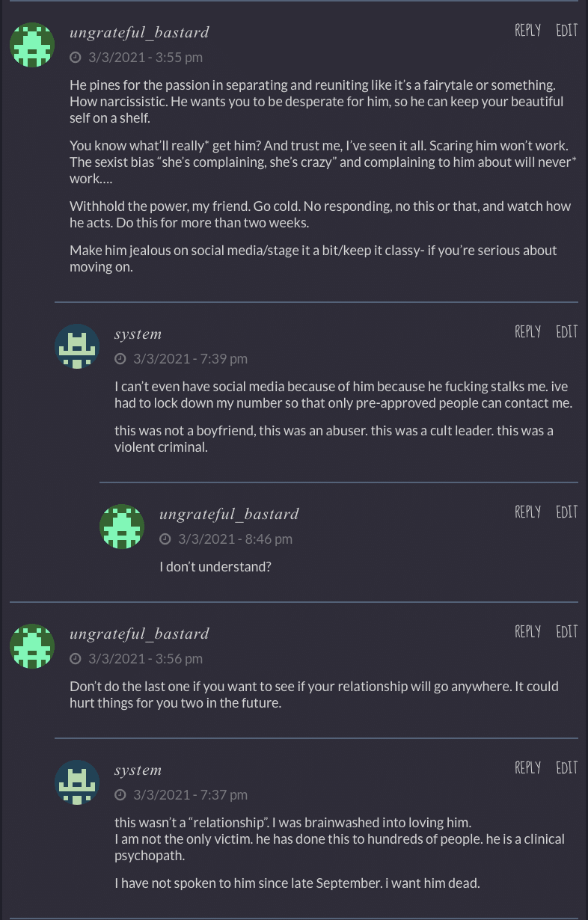Screen dimensions: 588x920
Task: Click the clock icon beside the 3:55 pm timestamp
Action: pyautogui.click(x=76, y=58)
